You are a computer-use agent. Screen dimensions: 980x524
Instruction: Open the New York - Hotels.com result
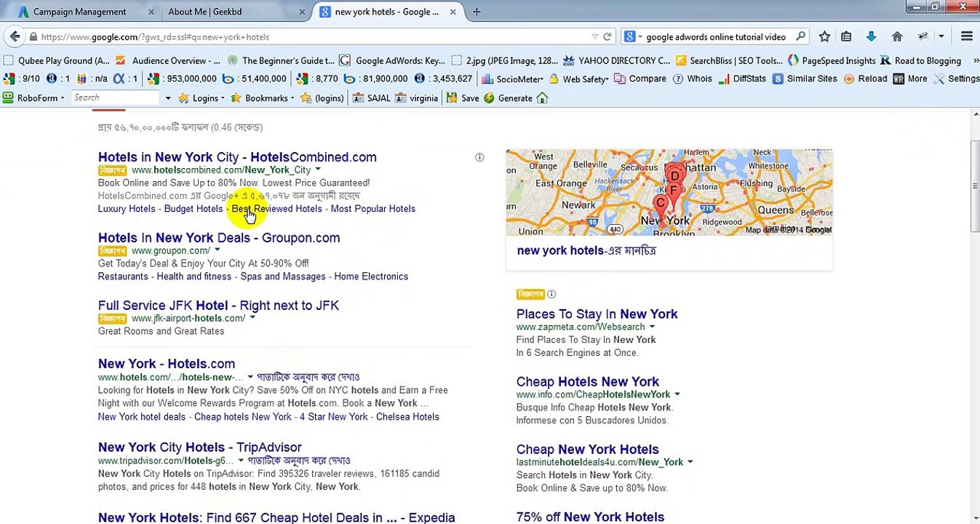click(167, 364)
